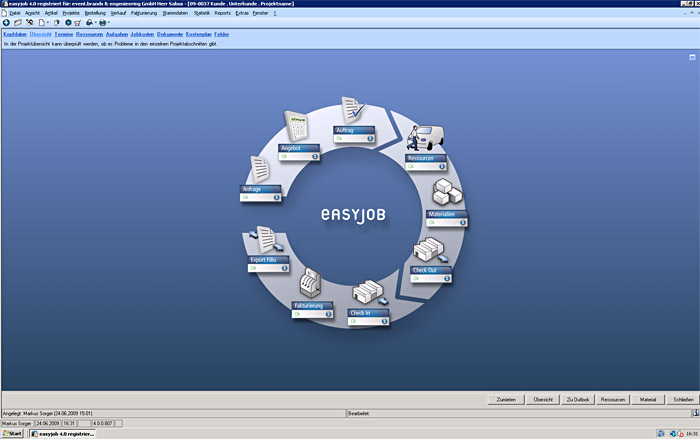700x439 pixels.
Task: Go to the Felder link
Action: (x=221, y=34)
